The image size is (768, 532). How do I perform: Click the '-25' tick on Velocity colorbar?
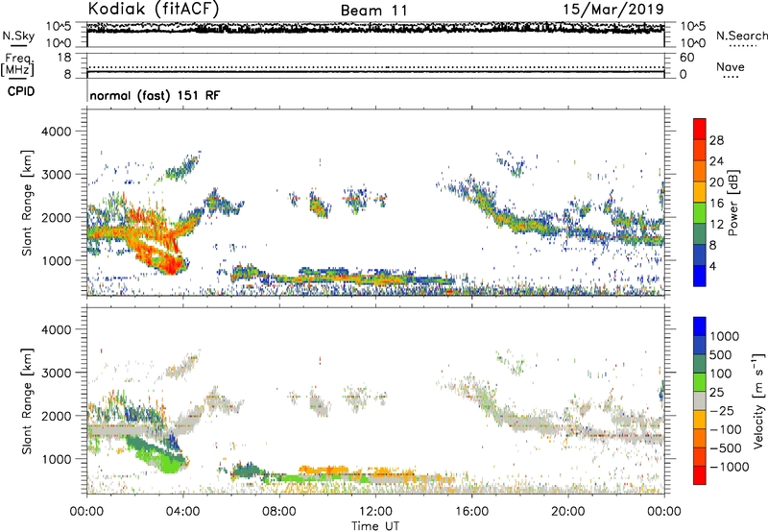722,411
